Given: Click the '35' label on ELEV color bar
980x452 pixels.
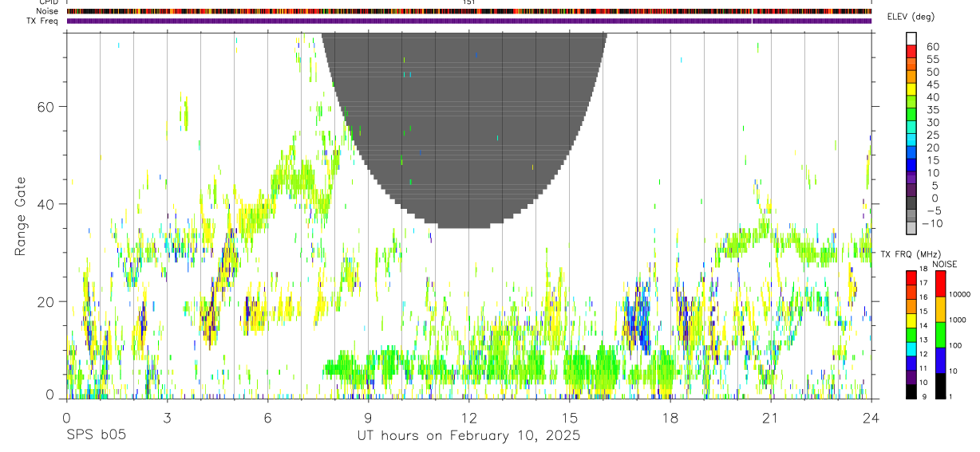Looking at the screenshot, I should (932, 110).
